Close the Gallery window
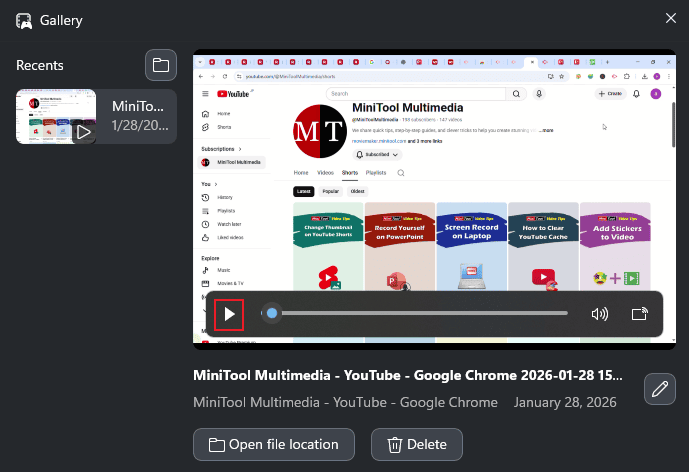Image resolution: width=689 pixels, height=472 pixels. (x=671, y=18)
